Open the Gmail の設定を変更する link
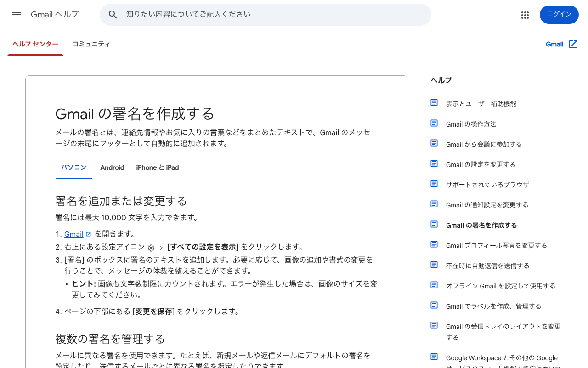The image size is (588, 368). point(481,165)
